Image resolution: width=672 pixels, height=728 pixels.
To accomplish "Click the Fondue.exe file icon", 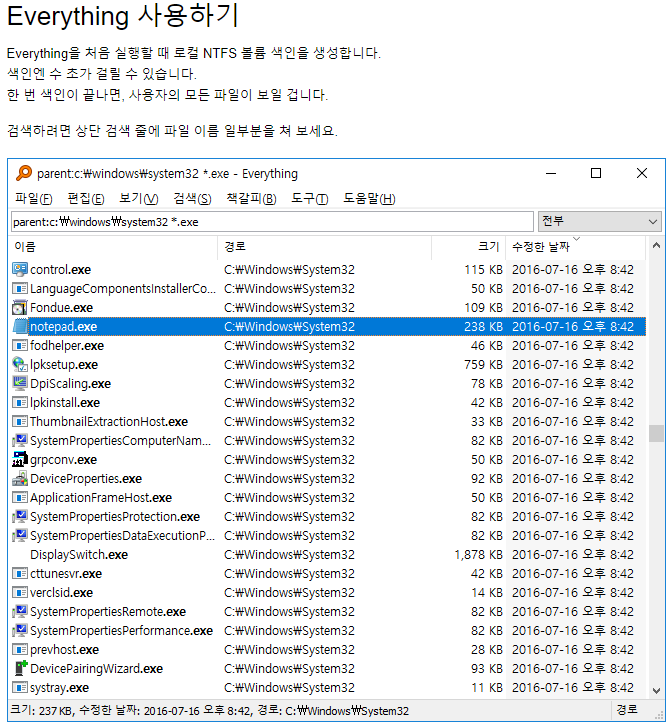I will tap(20, 307).
